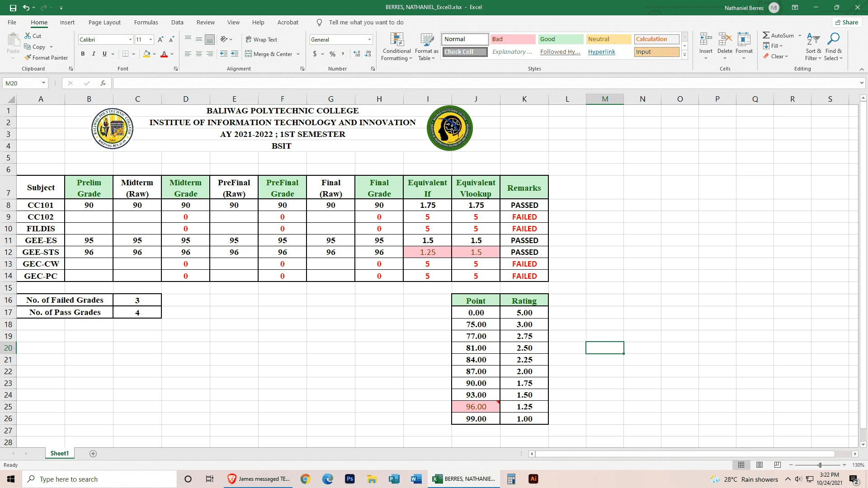868x488 pixels.
Task: Open Format as Table gallery
Action: pyautogui.click(x=426, y=47)
